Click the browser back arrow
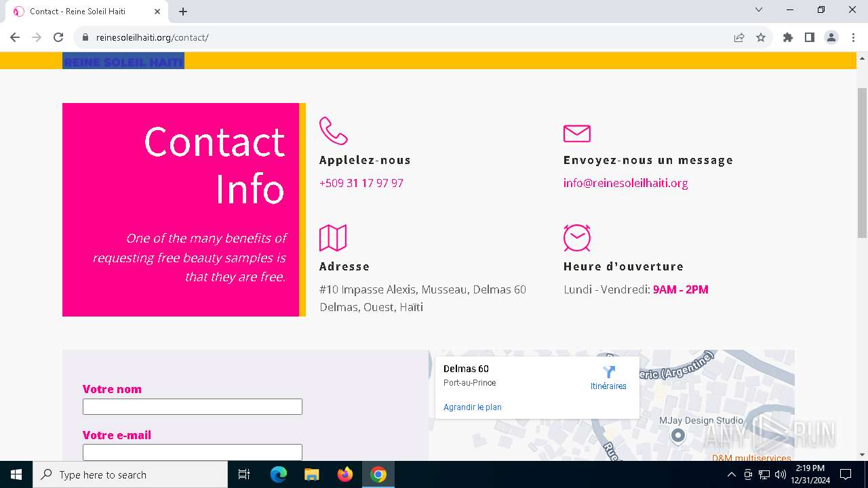868x488 pixels. pyautogui.click(x=15, y=37)
